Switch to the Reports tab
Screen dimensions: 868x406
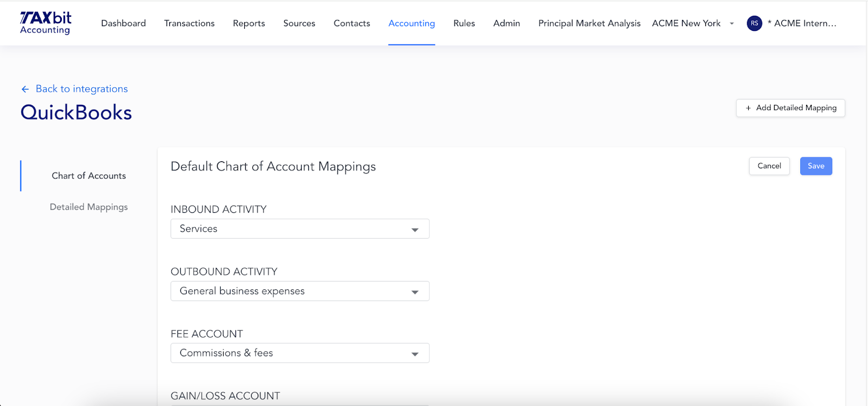(x=249, y=23)
